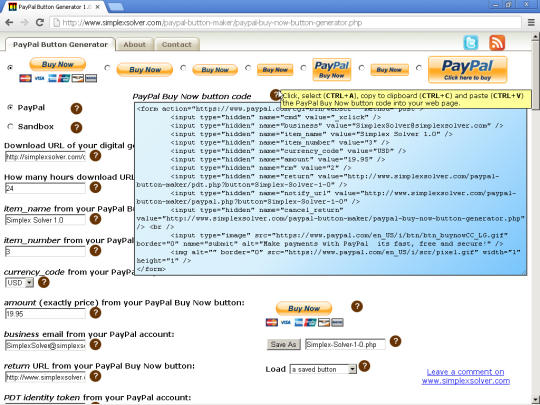Click the return URL input field
Screen dimensions: 540x405
(45, 377)
